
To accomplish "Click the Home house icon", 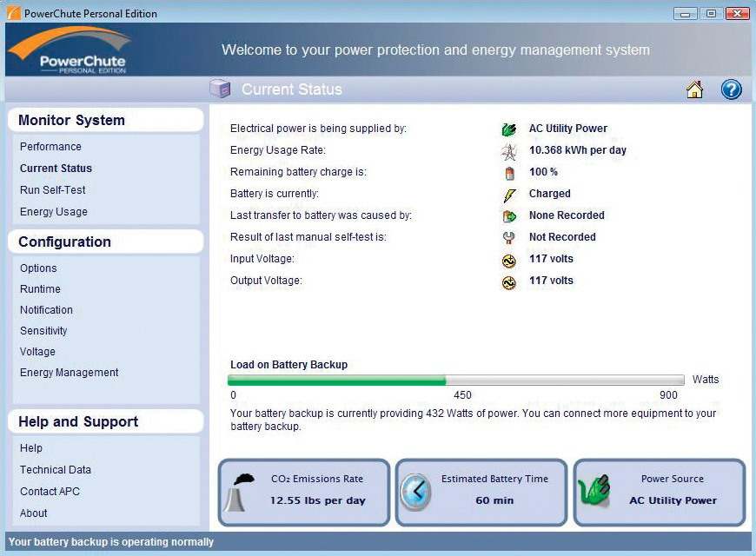I will tap(694, 89).
